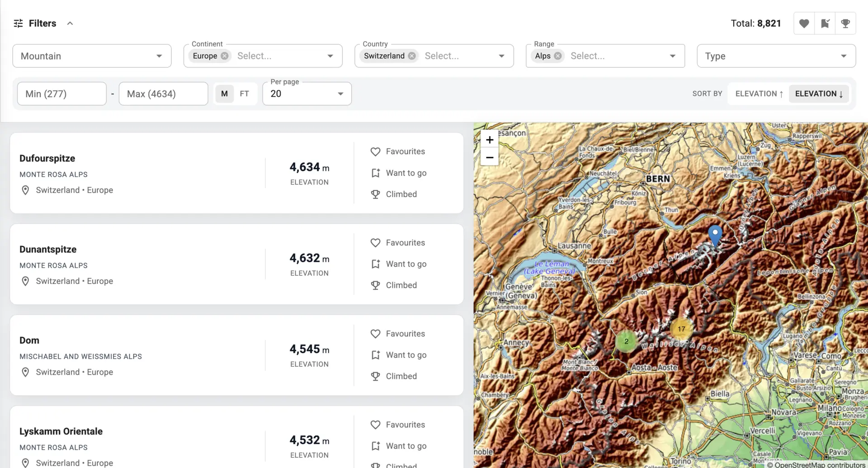The image size is (868, 468).
Task: Click the location pin icon for Dunantspitze
Action: click(x=25, y=281)
